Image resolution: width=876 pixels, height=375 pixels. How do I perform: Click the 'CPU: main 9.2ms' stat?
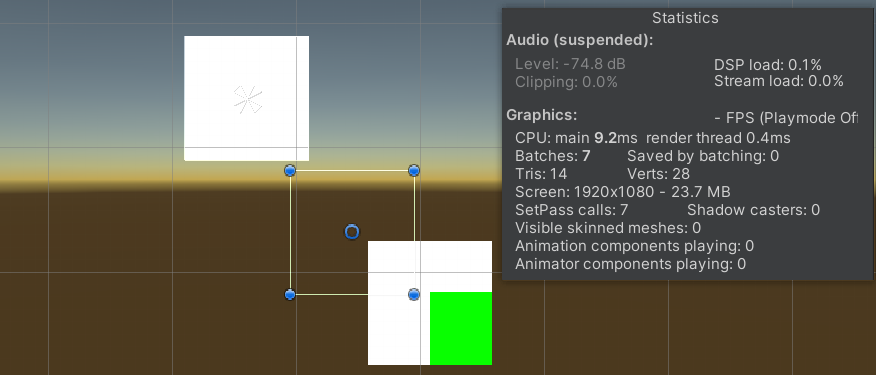(576, 138)
